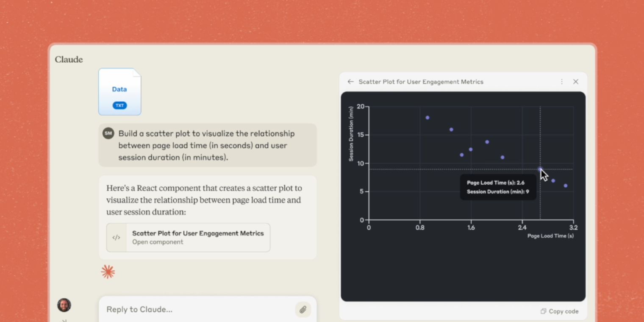Click the data point at 2.6 seconds load time
The width and height of the screenshot is (644, 322).
click(540, 169)
